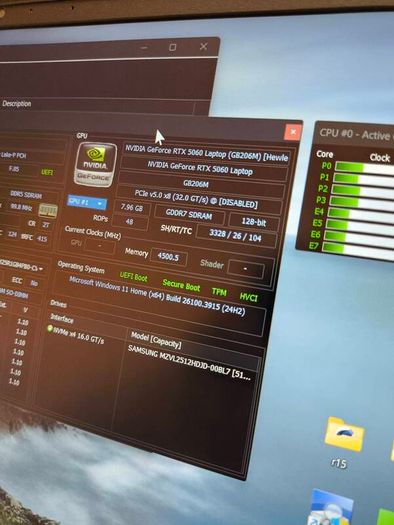Screen dimensions: 394x525
Task: Open the GPU #1 selector dropdown
Action: click(x=87, y=202)
